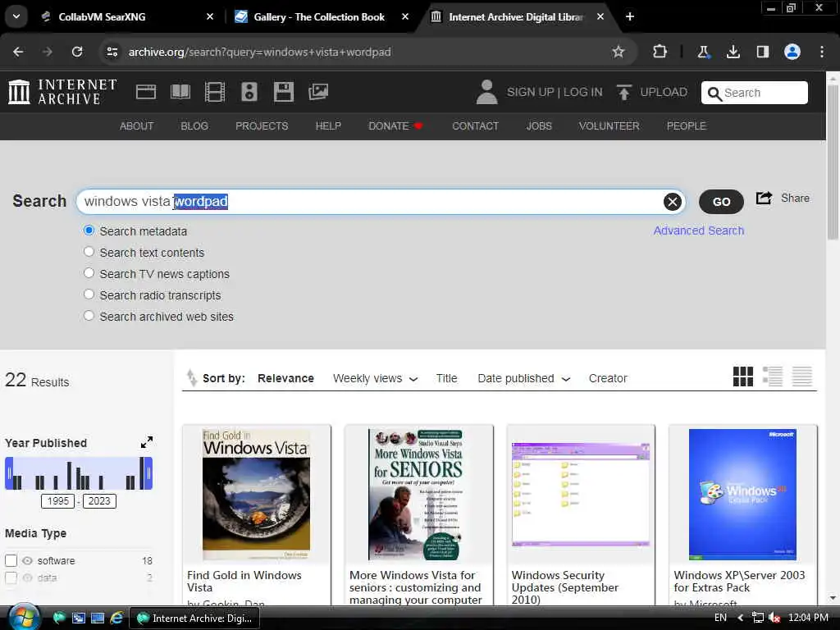This screenshot has width=840, height=630.
Task: Open the tab search dropdown arrow
Action: 16,16
